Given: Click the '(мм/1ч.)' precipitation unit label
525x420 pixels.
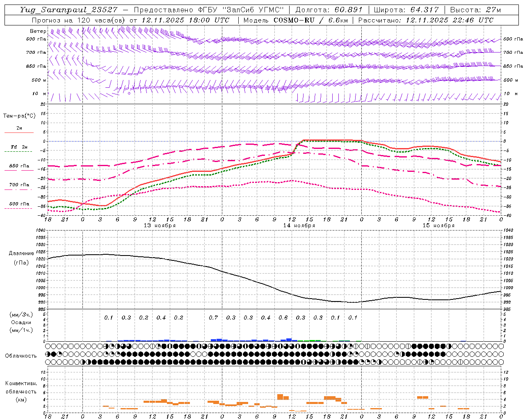Looking at the screenshot, I should tap(21, 330).
